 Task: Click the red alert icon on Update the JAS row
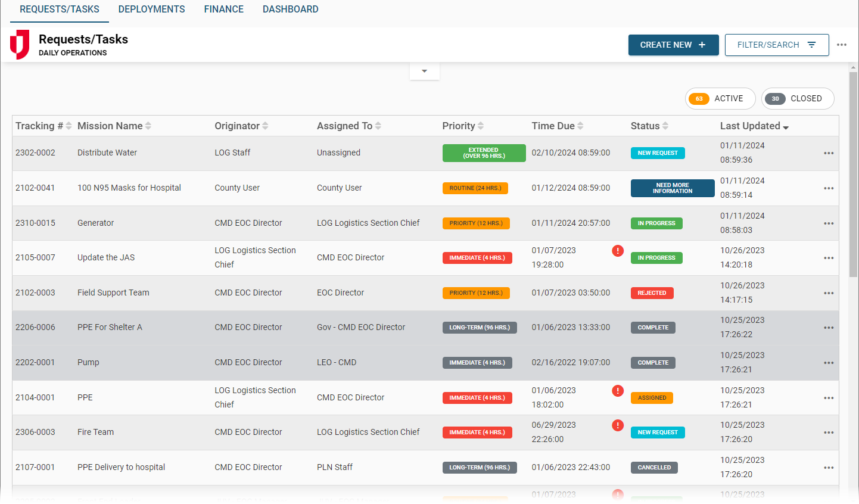point(618,251)
